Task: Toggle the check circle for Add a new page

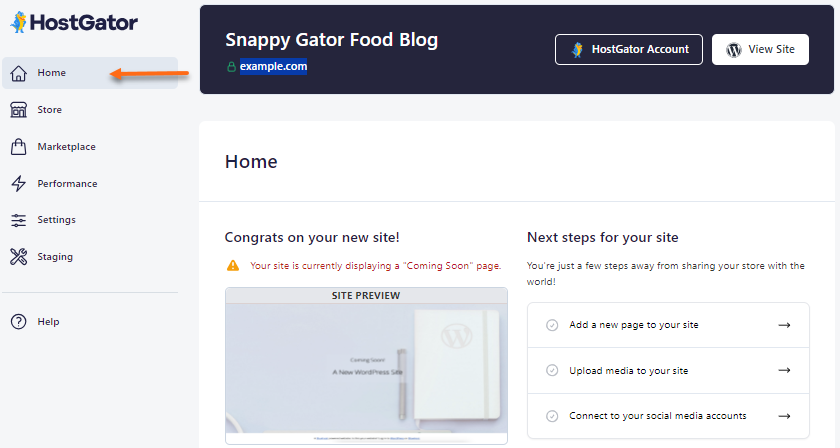Action: click(x=552, y=325)
